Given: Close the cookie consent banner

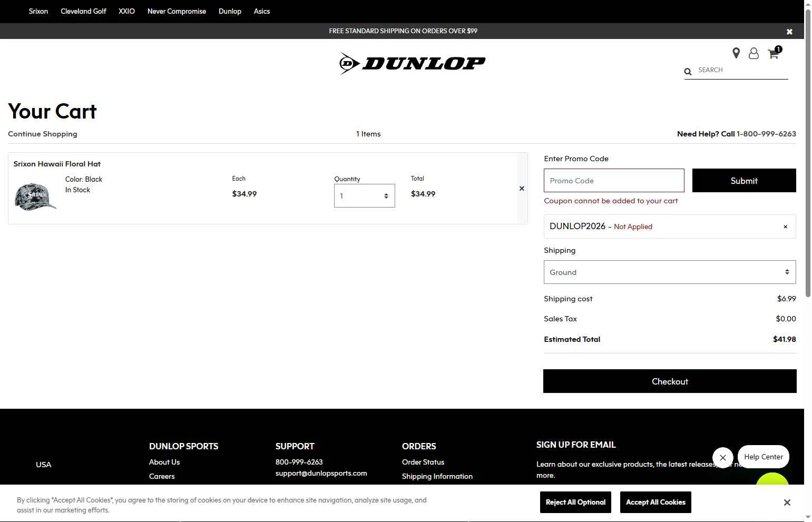Looking at the screenshot, I should click(787, 503).
